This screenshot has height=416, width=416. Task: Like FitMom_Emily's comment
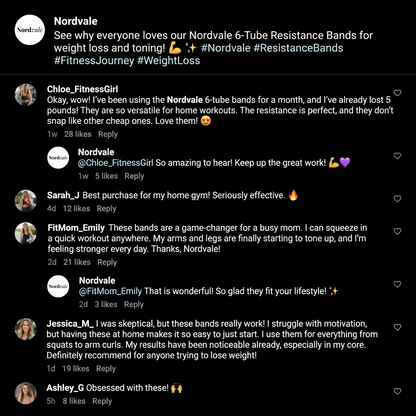tap(397, 231)
